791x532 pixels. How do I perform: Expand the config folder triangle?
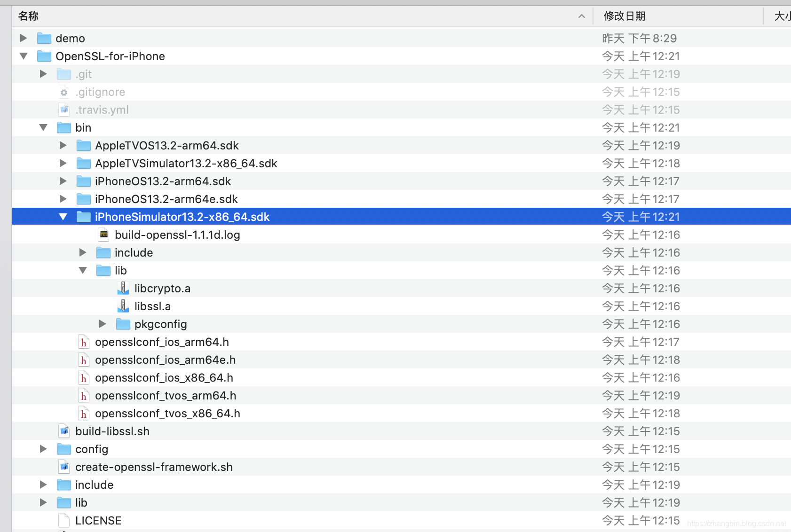point(43,449)
